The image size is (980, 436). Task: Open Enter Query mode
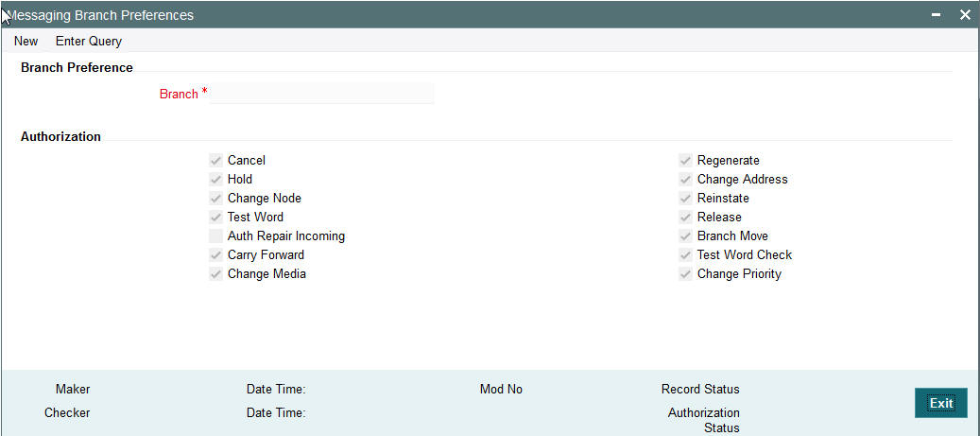[x=89, y=42]
